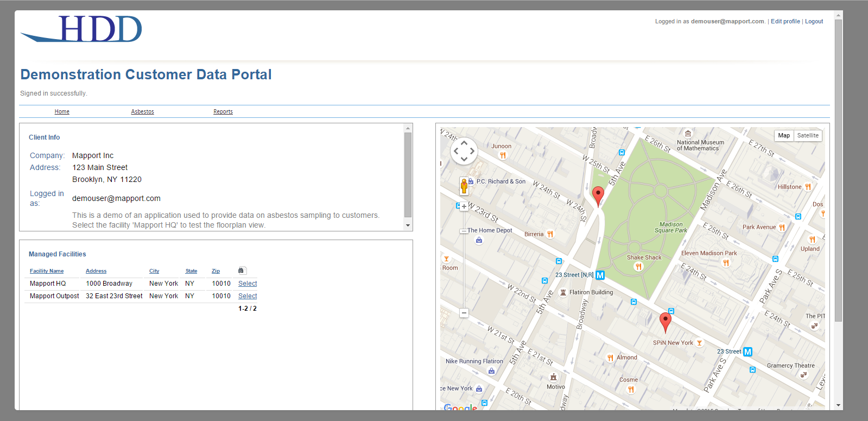Click the Hillstone restaurant icon
This screenshot has height=421, width=868.
tap(808, 187)
